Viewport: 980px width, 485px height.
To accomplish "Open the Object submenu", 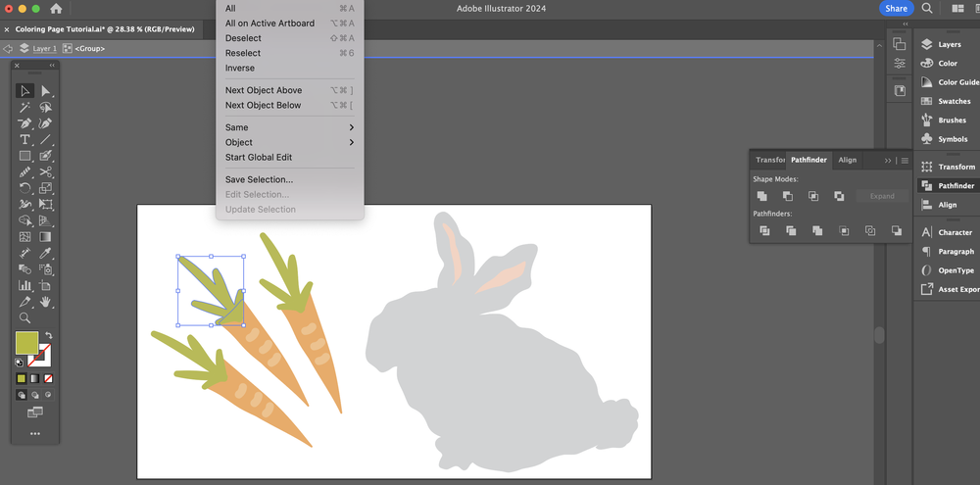I will pos(290,142).
